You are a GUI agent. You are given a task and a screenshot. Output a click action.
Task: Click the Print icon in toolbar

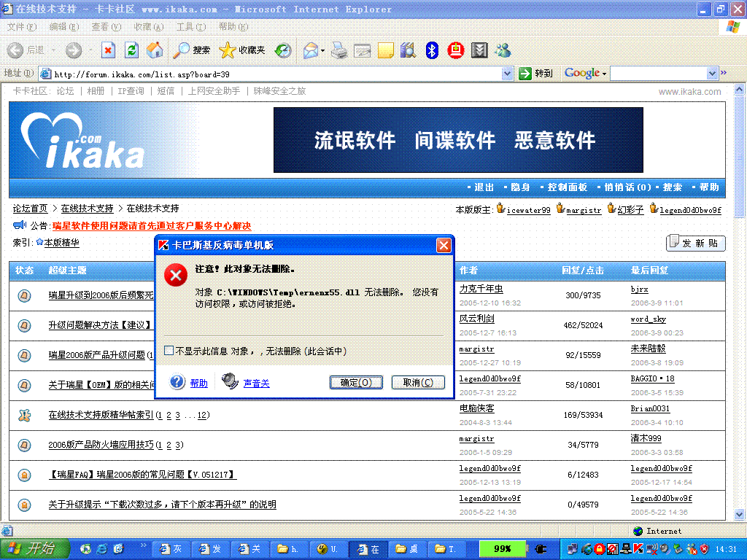pos(339,50)
